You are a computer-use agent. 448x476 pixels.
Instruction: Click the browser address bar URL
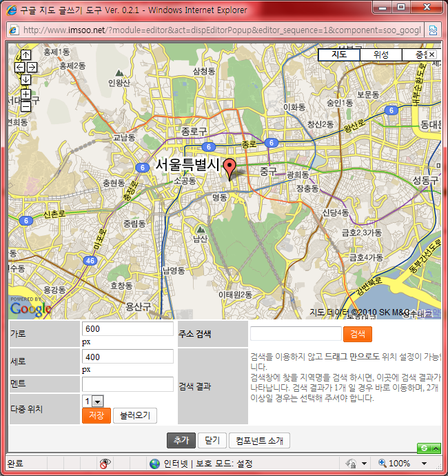(222, 30)
